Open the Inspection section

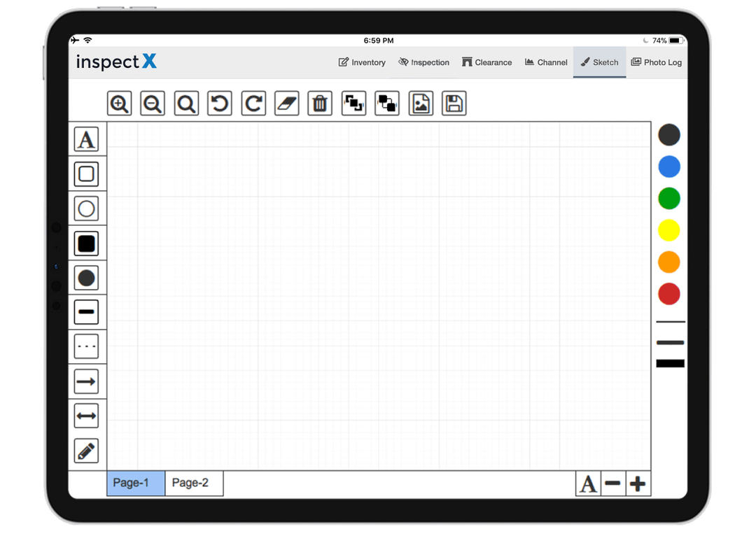(424, 62)
